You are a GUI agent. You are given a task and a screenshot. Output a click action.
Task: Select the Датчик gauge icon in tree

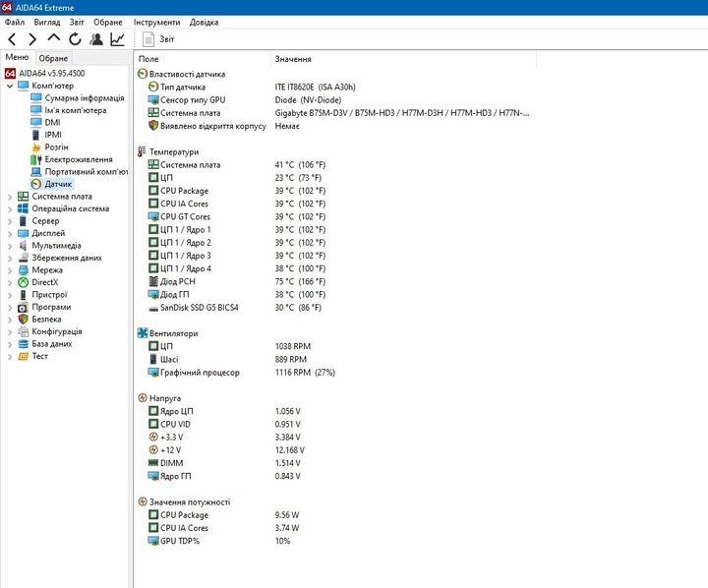click(36, 184)
